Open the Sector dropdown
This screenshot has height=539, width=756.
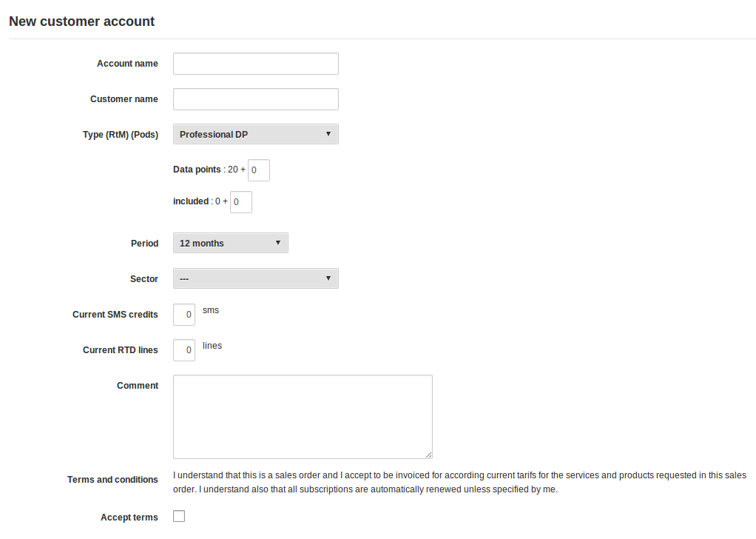pos(255,278)
